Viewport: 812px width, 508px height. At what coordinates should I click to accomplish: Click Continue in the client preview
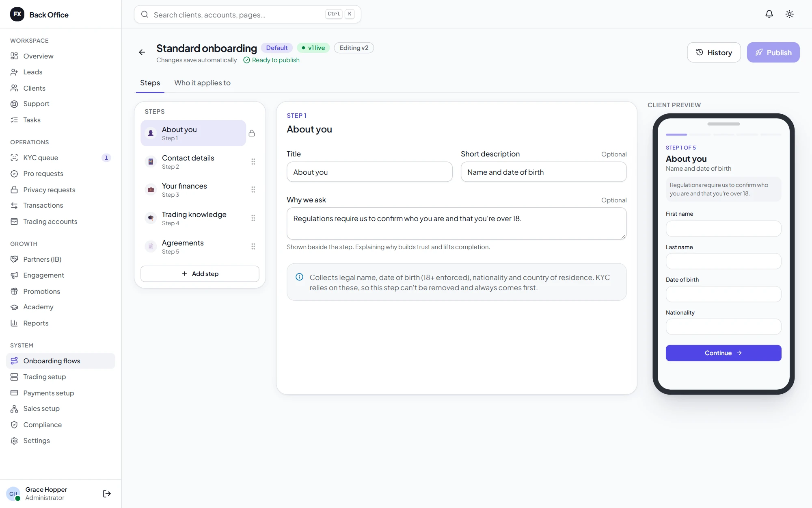point(723,353)
